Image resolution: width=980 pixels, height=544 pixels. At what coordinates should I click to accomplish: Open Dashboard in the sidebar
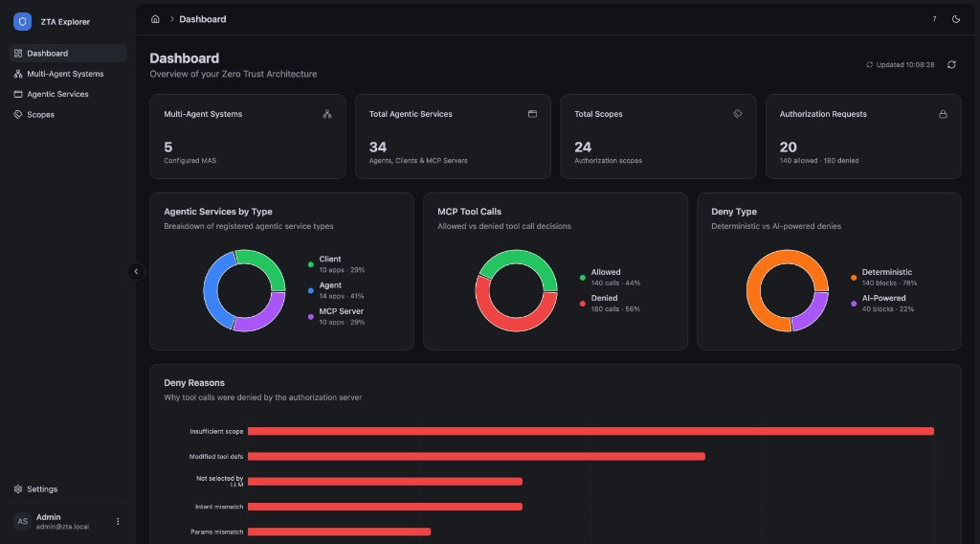(x=68, y=53)
